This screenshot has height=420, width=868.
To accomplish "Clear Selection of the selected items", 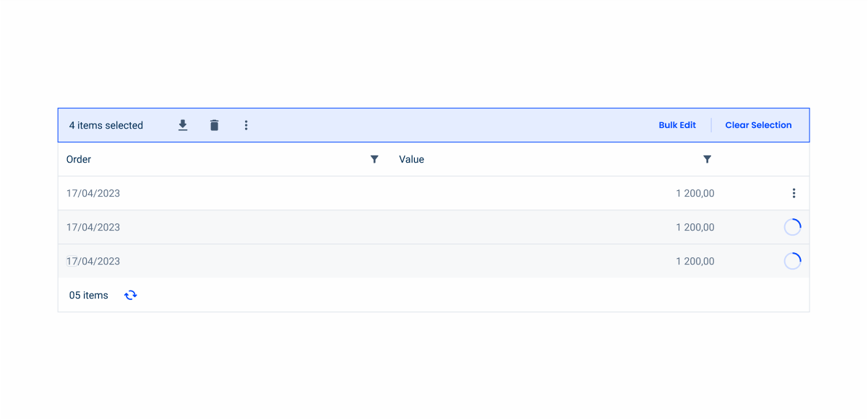I will pos(759,125).
